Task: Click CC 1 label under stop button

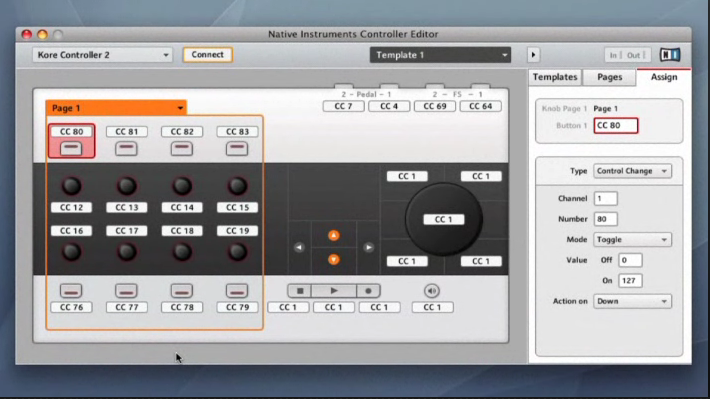Action: tap(288, 307)
